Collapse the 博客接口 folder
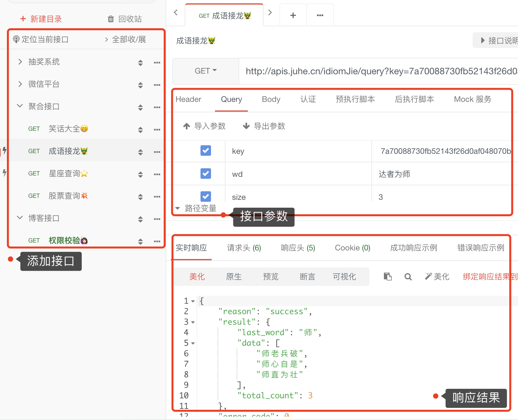The image size is (518, 420). [20, 218]
